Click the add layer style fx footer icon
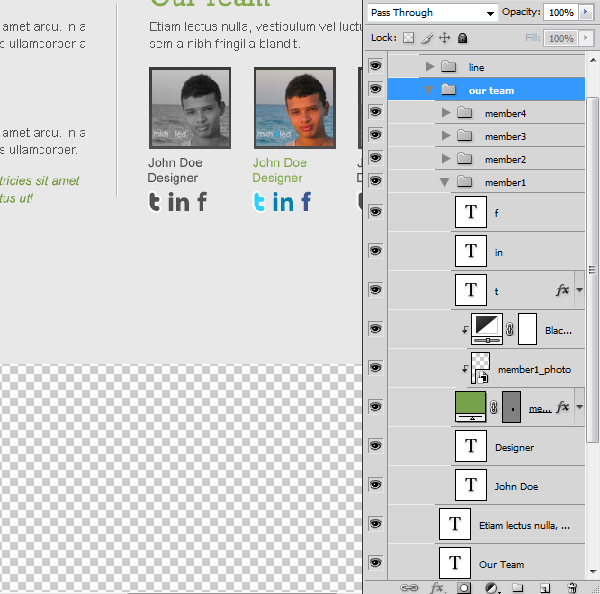This screenshot has width=600, height=594. tap(437, 587)
